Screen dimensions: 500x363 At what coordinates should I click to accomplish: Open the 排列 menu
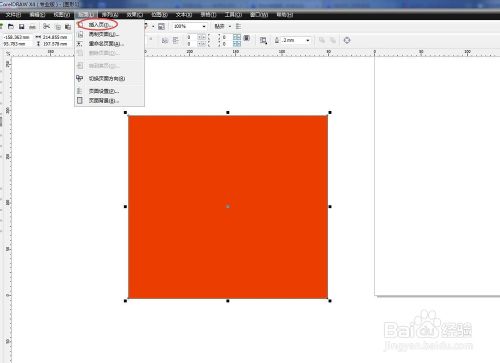coord(110,15)
